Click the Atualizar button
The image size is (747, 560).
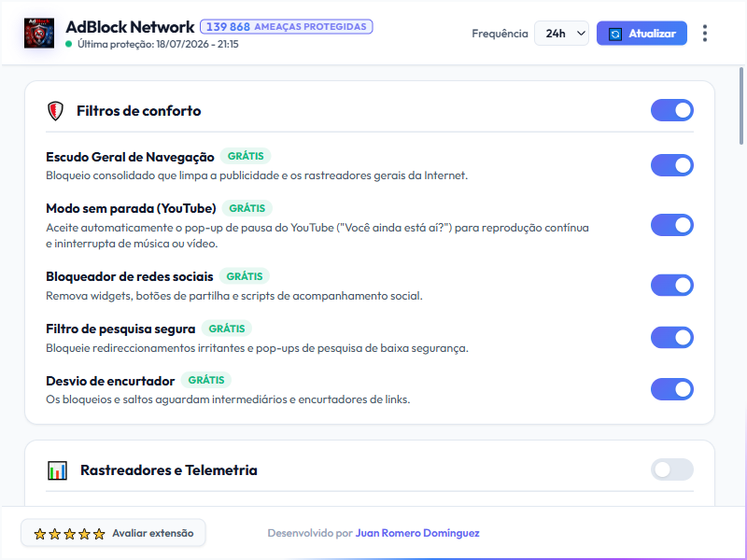[x=641, y=34]
